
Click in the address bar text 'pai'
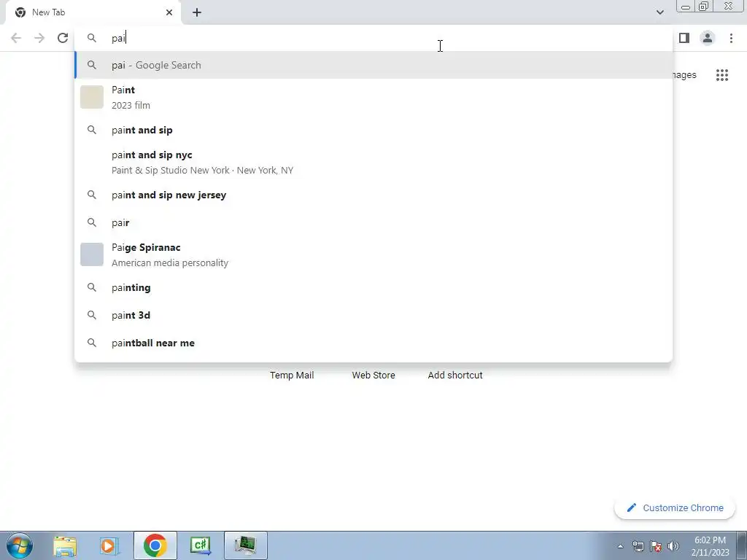point(118,38)
